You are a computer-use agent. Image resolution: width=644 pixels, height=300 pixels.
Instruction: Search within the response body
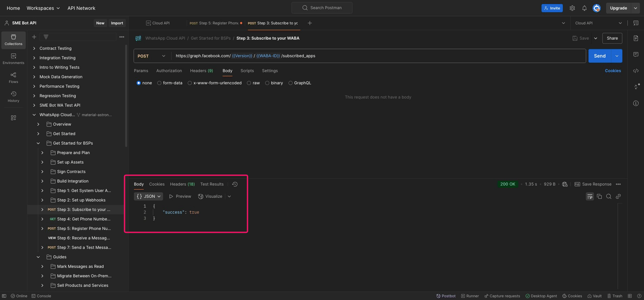pyautogui.click(x=609, y=196)
